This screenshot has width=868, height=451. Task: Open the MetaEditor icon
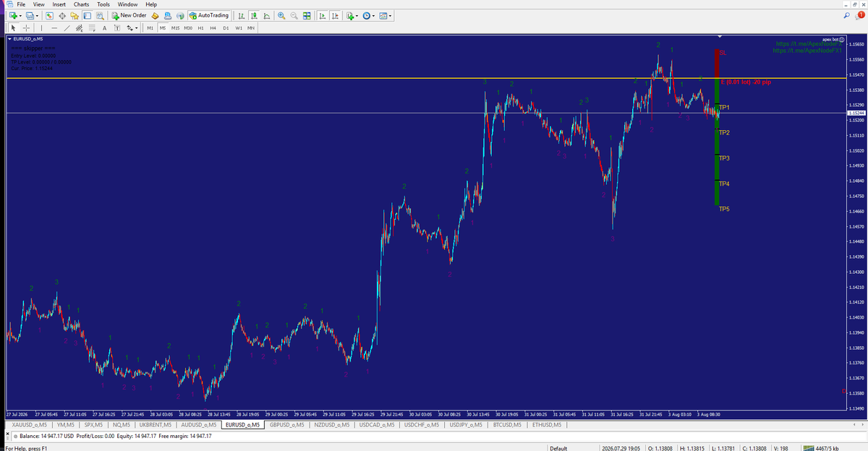click(155, 15)
